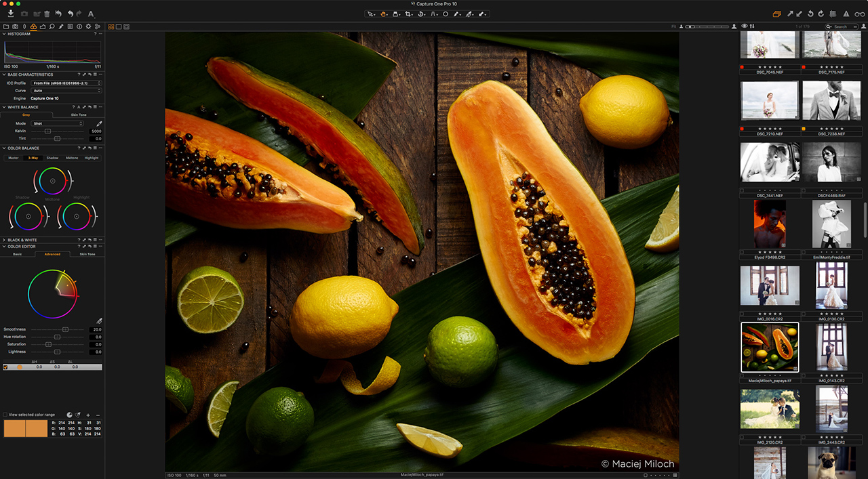Click the Move to trash icon
Image resolution: width=868 pixels, height=479 pixels.
[47, 14]
